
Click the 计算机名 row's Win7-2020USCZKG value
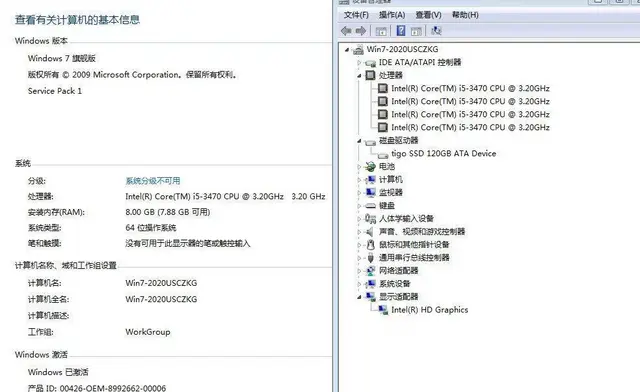click(161, 283)
